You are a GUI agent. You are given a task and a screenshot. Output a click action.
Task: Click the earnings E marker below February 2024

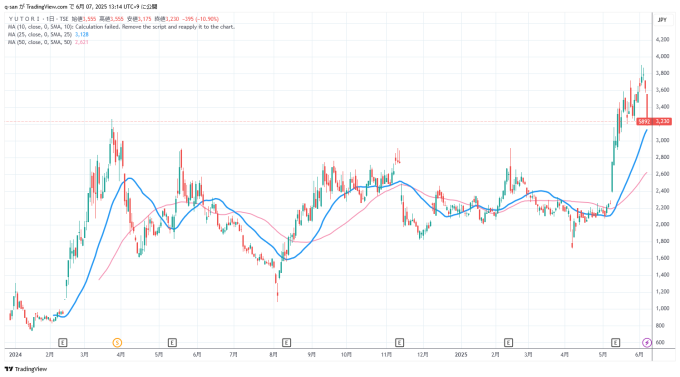point(63,343)
